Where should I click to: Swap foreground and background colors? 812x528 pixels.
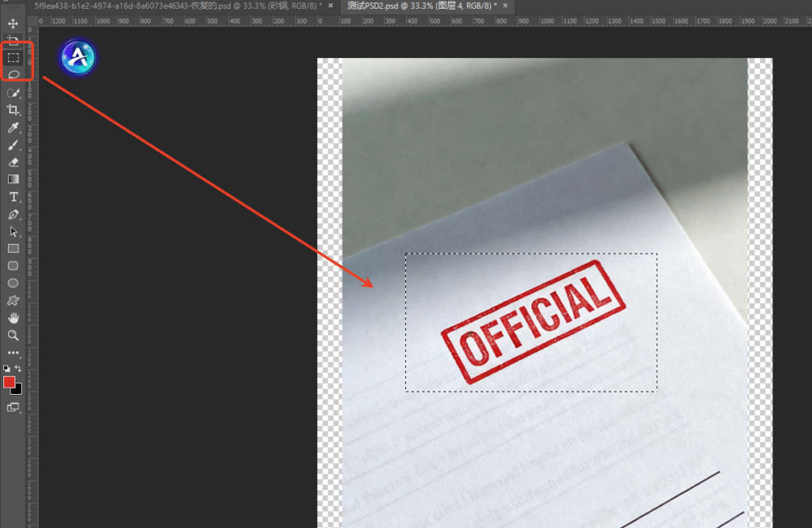point(18,369)
